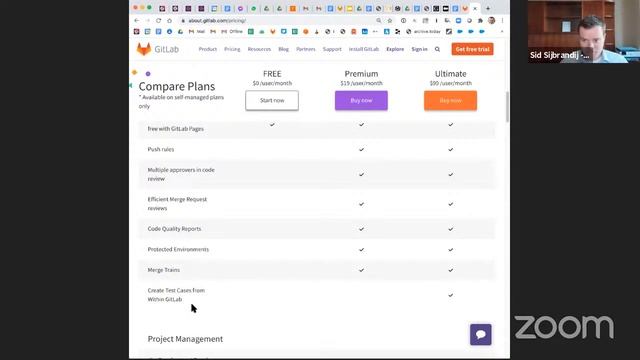Click the Get free trial button

472,49
